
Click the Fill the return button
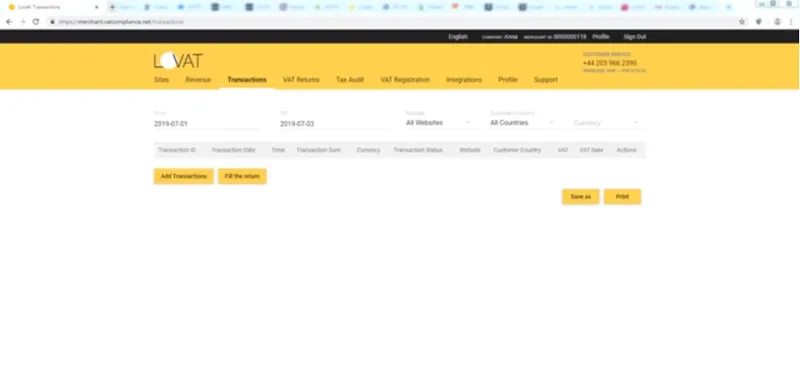pos(242,176)
